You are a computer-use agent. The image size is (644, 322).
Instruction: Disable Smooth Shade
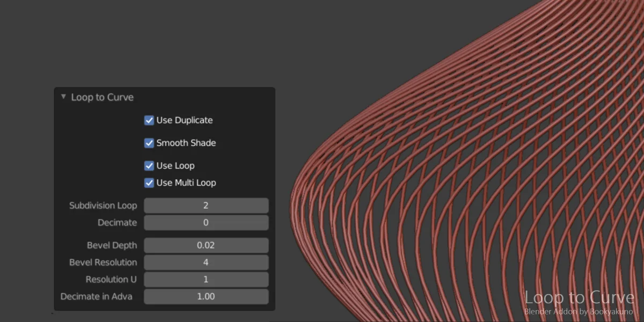(149, 143)
